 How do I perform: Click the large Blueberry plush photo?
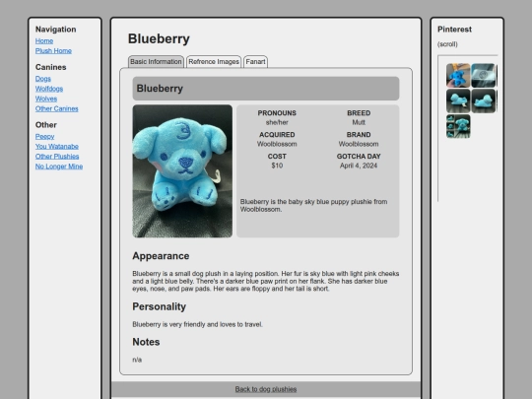182,171
